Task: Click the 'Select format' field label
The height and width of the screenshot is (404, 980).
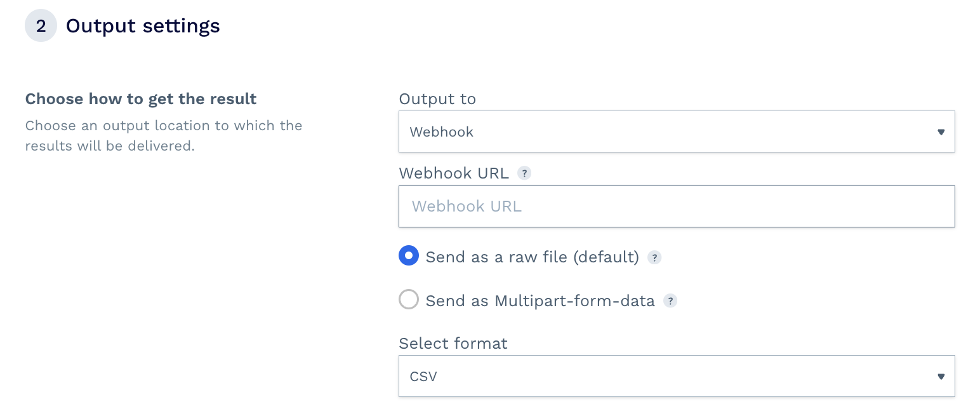Action: pyautogui.click(x=453, y=344)
